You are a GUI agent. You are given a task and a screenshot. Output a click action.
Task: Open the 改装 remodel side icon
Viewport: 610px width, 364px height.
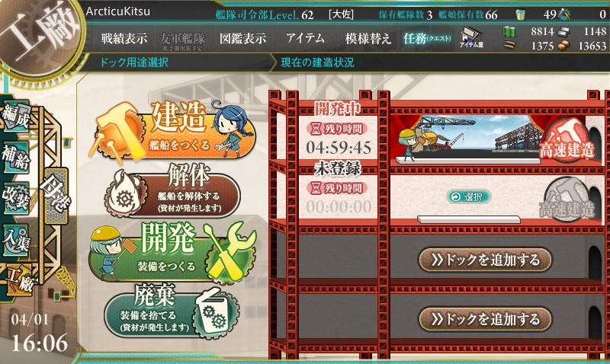coord(16,198)
